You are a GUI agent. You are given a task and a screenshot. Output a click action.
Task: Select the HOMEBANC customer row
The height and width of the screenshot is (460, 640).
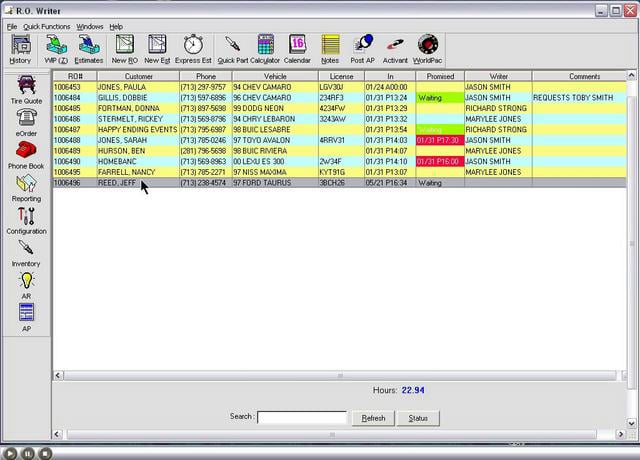(x=340, y=161)
